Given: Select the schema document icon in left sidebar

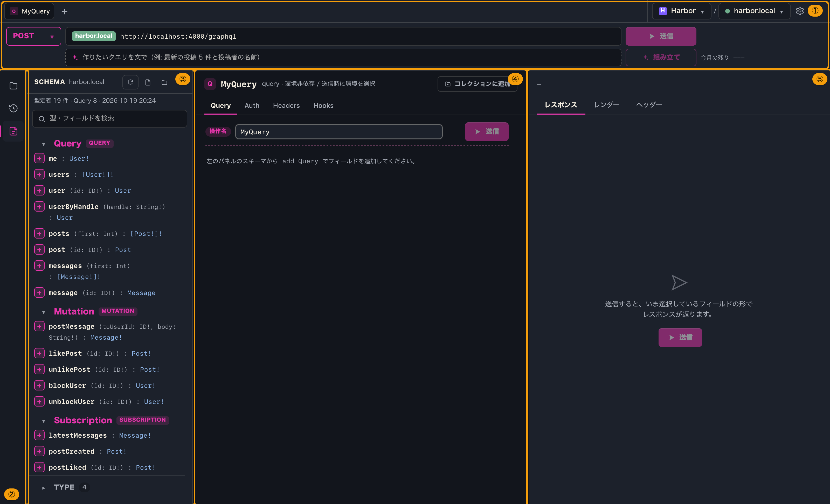Looking at the screenshot, I should (x=13, y=131).
